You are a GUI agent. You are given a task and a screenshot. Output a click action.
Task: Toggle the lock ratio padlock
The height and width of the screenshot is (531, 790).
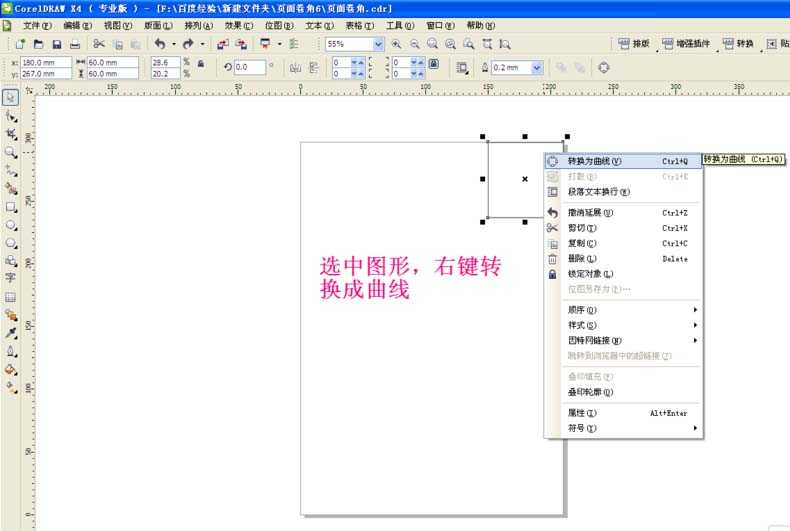point(201,63)
